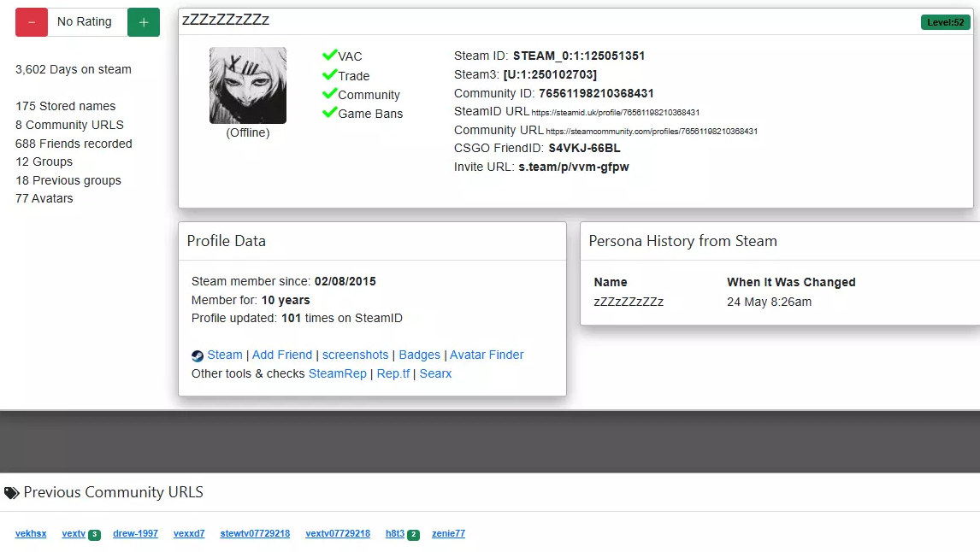Click the (Offline) status text

pos(248,132)
